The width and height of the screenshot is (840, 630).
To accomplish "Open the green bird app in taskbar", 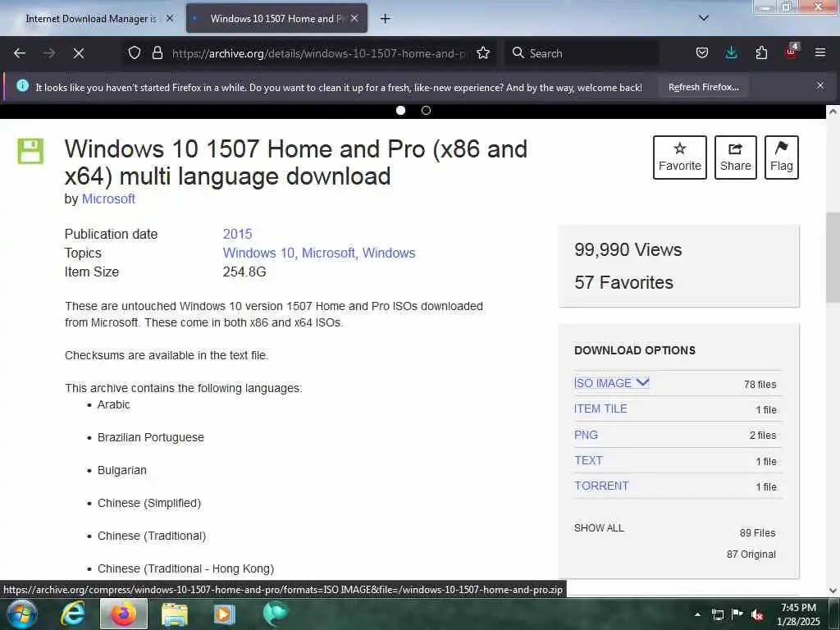I will [276, 614].
